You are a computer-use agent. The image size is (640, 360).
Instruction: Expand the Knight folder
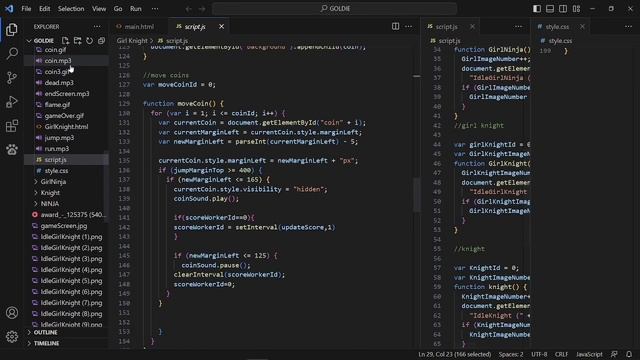[50, 193]
